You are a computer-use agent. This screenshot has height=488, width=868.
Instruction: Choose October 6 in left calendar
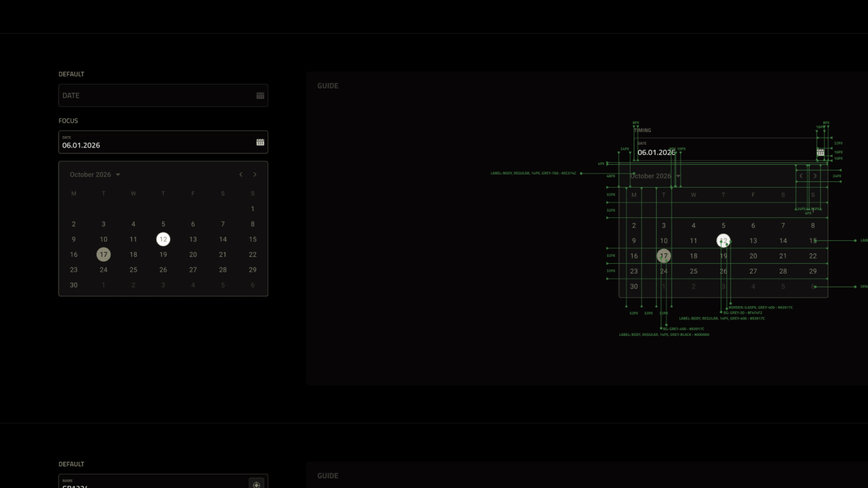[x=193, y=224]
